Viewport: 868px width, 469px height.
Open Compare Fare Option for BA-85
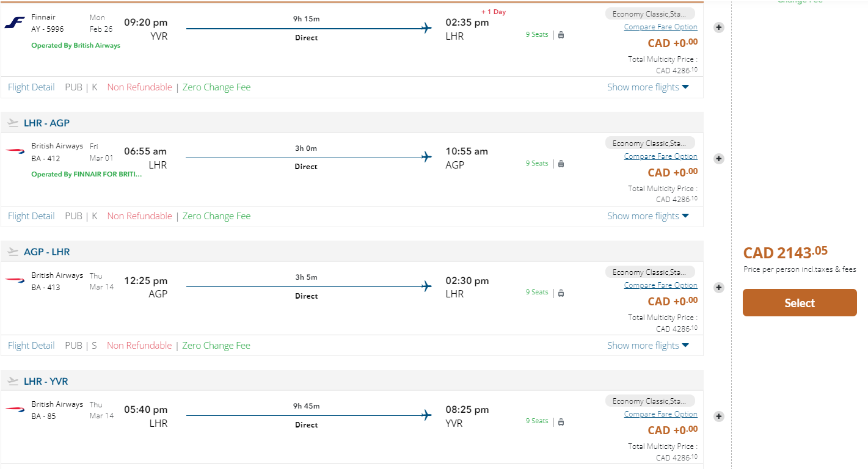coord(660,414)
